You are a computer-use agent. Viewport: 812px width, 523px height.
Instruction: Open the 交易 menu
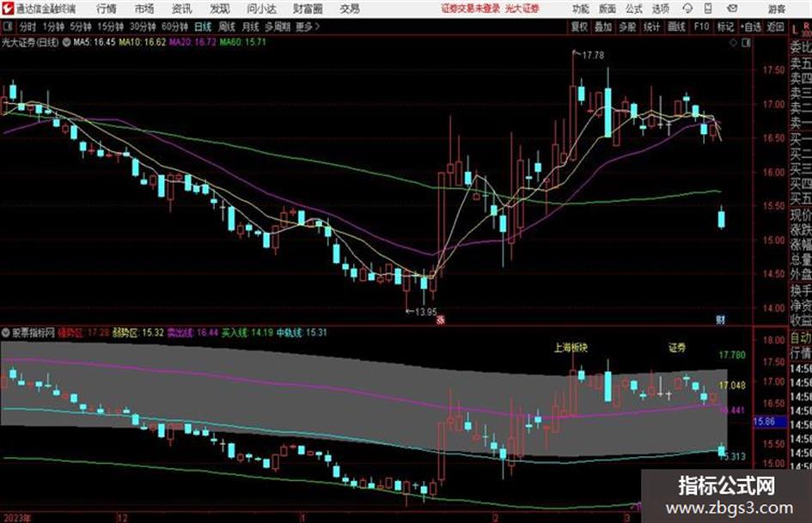(x=350, y=9)
